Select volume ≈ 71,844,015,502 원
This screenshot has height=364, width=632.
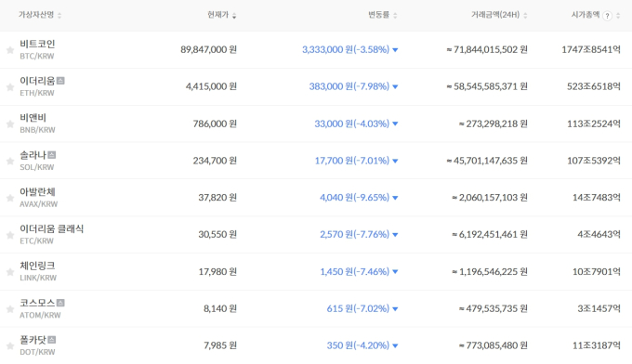pos(487,49)
